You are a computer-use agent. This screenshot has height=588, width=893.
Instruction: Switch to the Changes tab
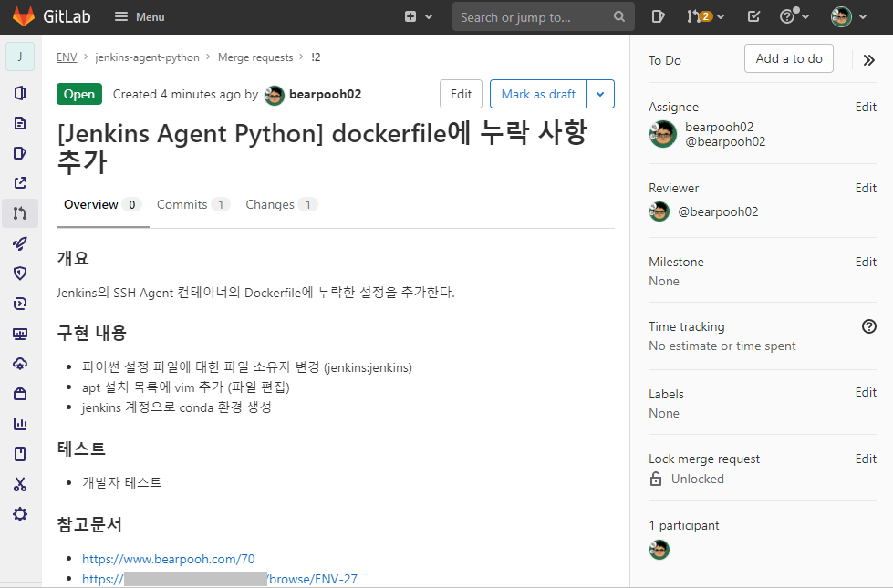pyautogui.click(x=272, y=204)
